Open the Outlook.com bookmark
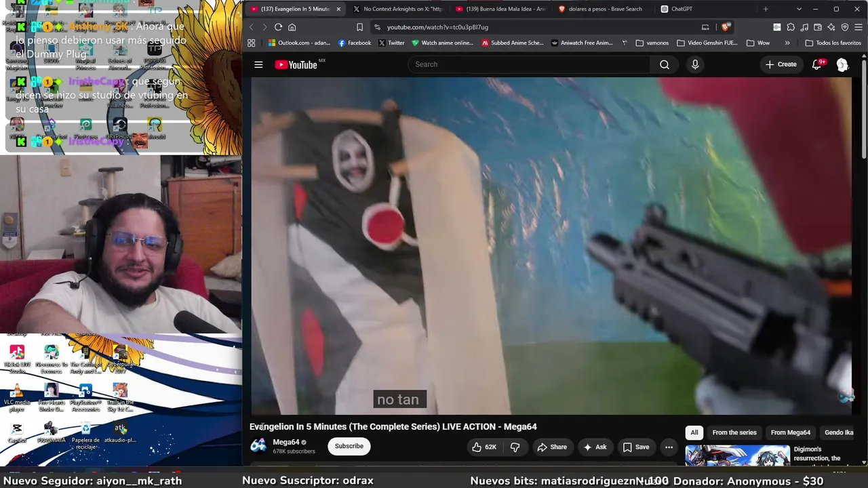 (x=299, y=43)
